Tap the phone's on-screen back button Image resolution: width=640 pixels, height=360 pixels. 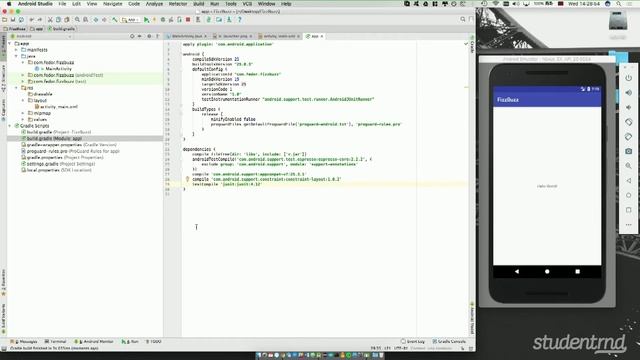(517, 271)
